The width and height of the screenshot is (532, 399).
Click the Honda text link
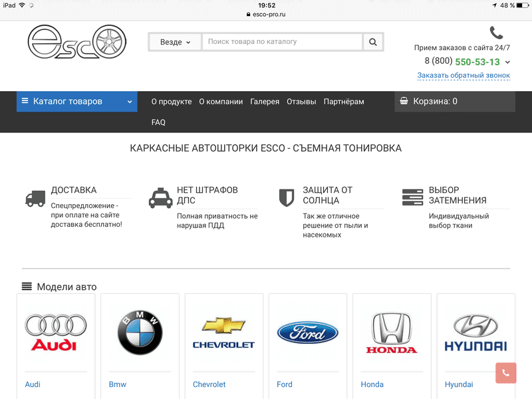tap(372, 384)
